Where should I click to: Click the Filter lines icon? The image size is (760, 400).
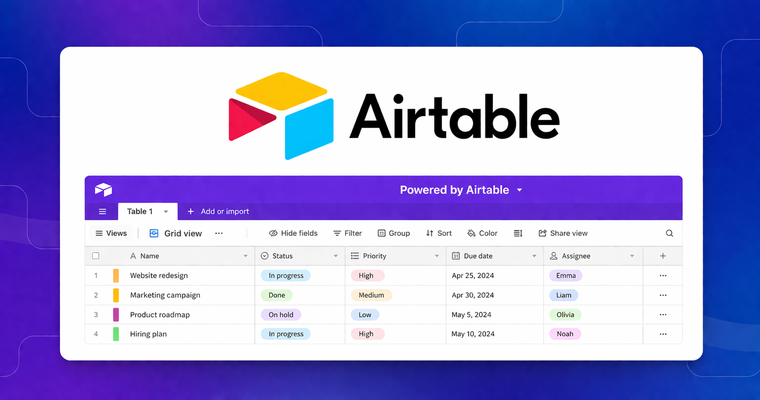337,233
